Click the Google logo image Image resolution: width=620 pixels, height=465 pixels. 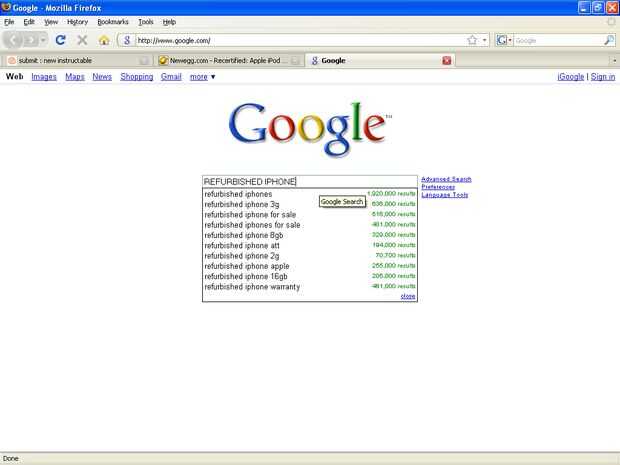coord(310,129)
